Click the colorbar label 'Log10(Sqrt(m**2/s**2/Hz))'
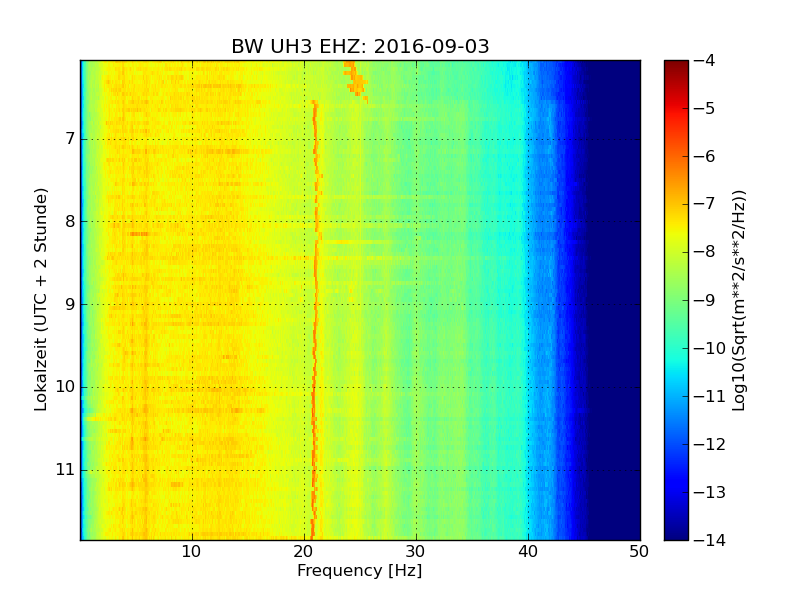 tap(739, 301)
